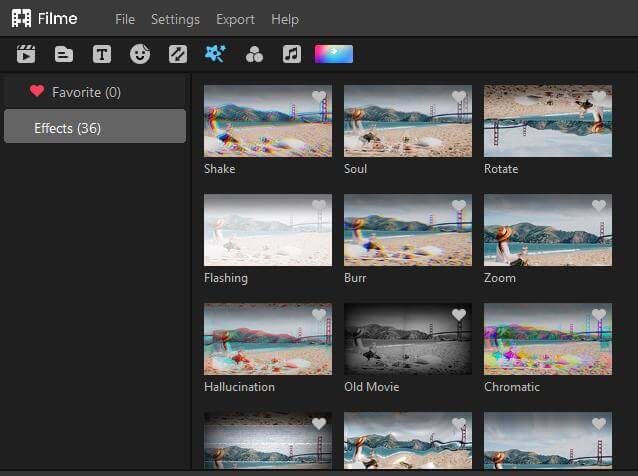638x476 pixels.
Task: Open the Settings menu
Action: coord(175,19)
